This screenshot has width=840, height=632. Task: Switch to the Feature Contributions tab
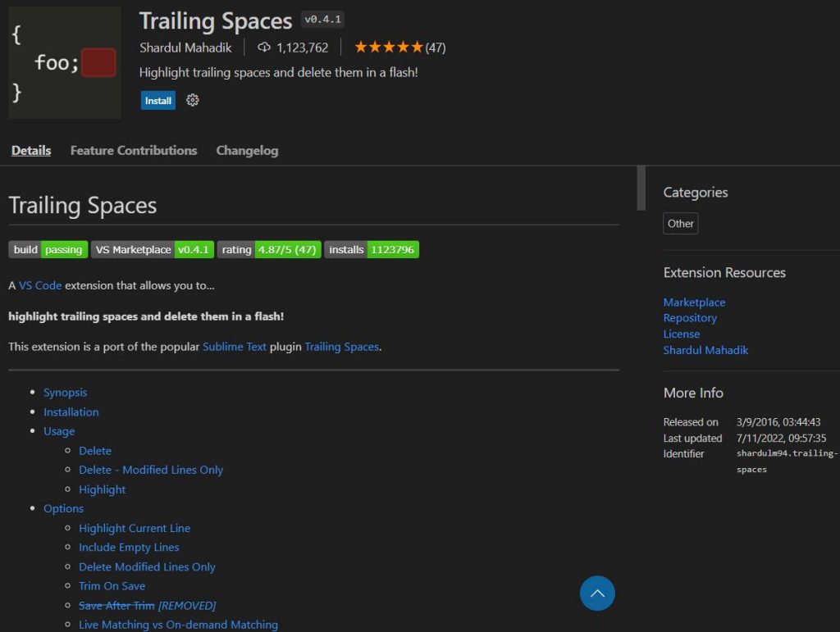tap(133, 150)
